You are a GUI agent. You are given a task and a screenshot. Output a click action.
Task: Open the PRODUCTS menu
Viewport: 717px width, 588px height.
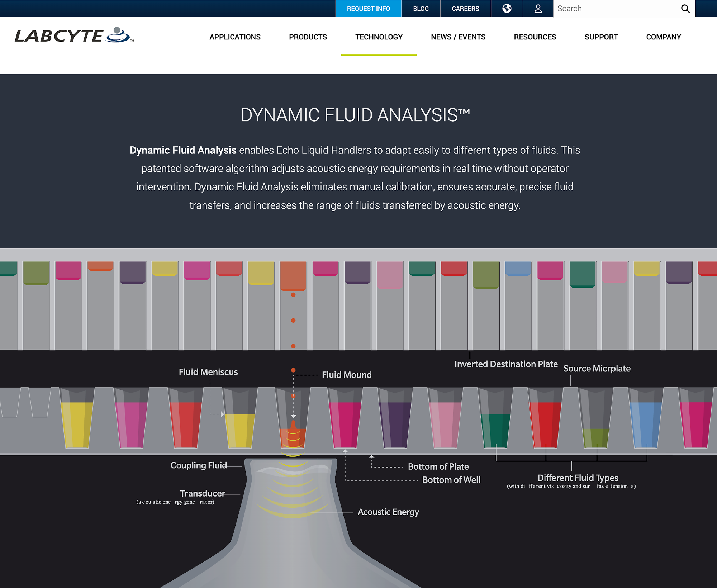pyautogui.click(x=308, y=37)
